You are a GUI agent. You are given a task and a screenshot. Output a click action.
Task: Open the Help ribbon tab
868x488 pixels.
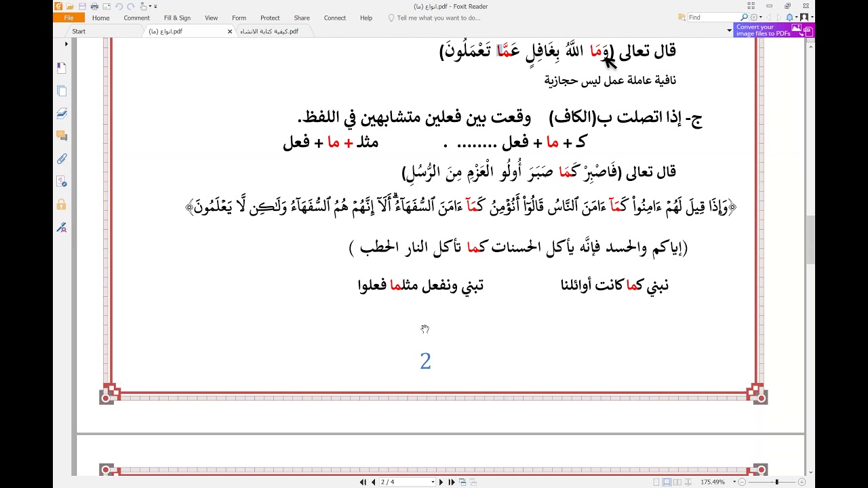[366, 18]
